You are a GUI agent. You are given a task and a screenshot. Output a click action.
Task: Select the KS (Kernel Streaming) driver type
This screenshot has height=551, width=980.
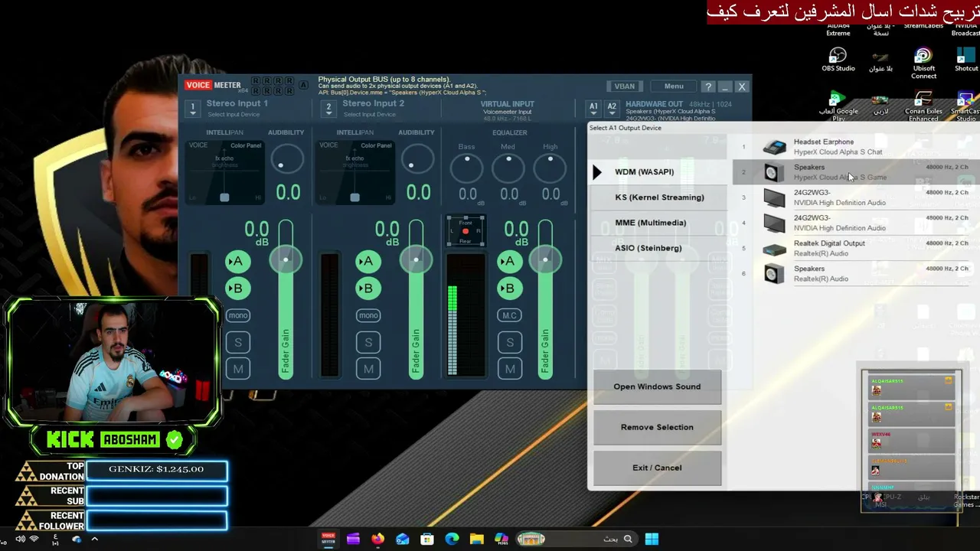659,197
